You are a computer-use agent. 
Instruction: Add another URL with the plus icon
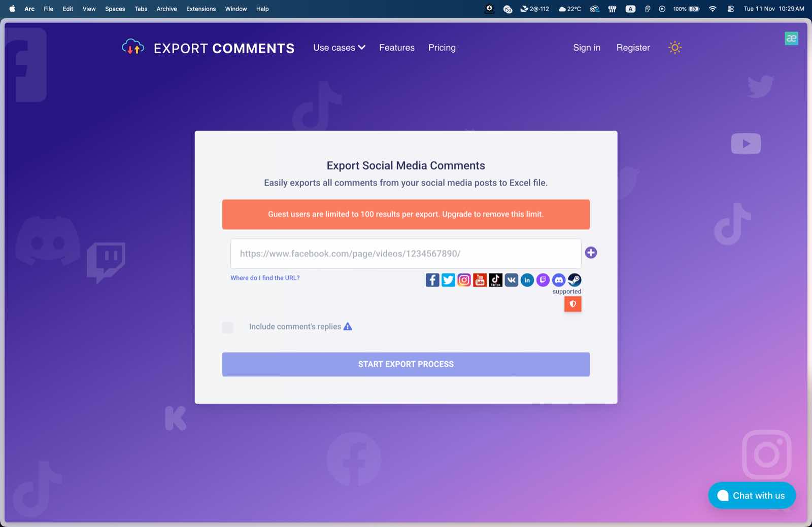(591, 253)
